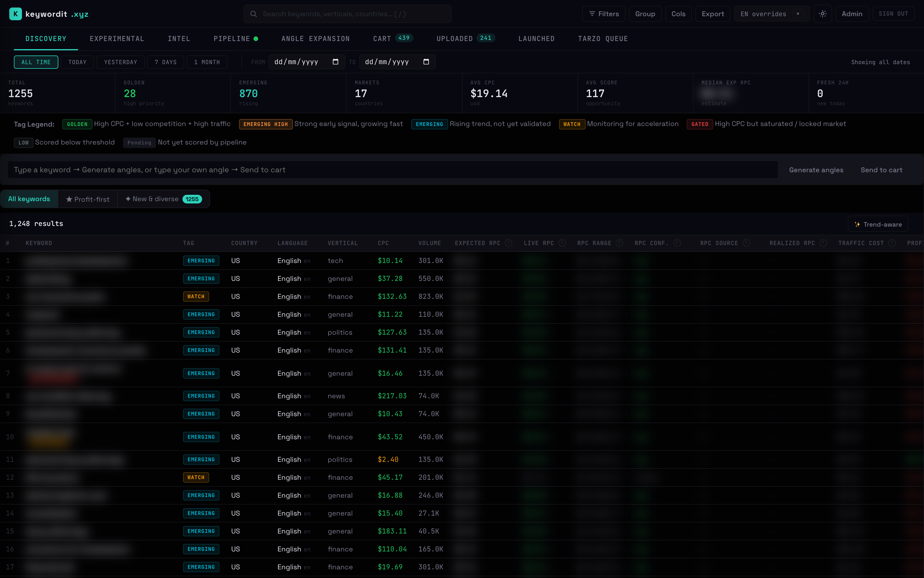Click RPC Source help question icon
924x578 pixels.
[x=746, y=243]
